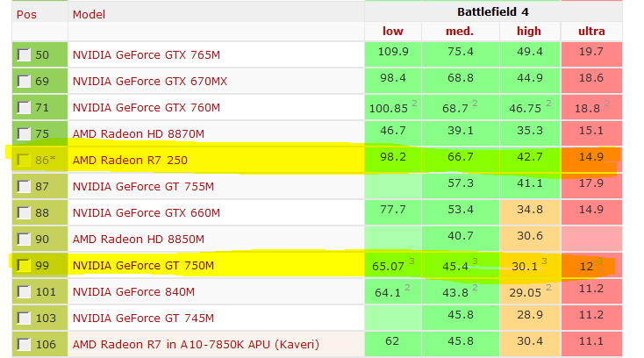Open NVIDIA GeForce GTX 760M link
This screenshot has width=644, height=358.
pos(147,108)
